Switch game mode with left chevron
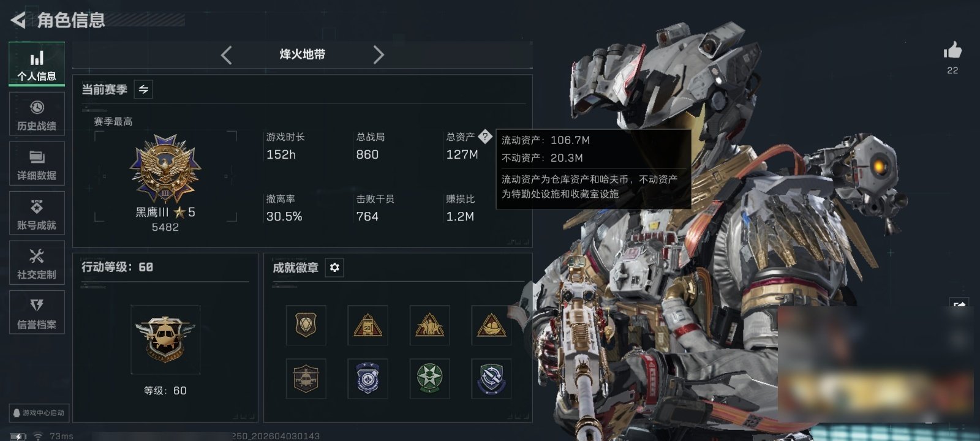This screenshot has width=980, height=441. click(x=226, y=55)
